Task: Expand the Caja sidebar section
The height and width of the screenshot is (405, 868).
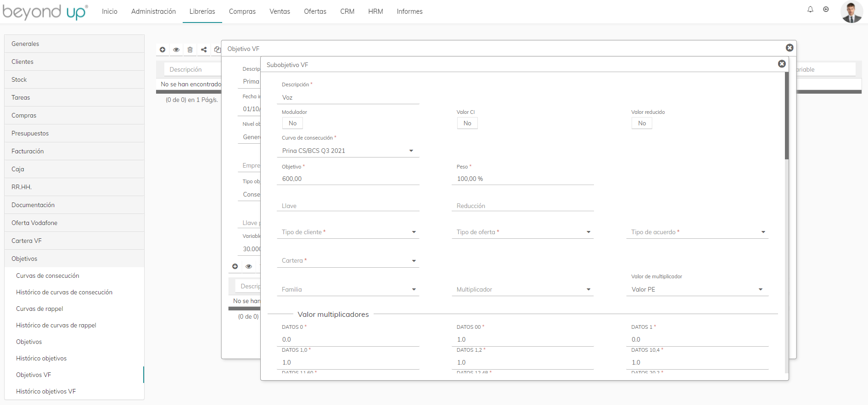Action: (x=74, y=169)
